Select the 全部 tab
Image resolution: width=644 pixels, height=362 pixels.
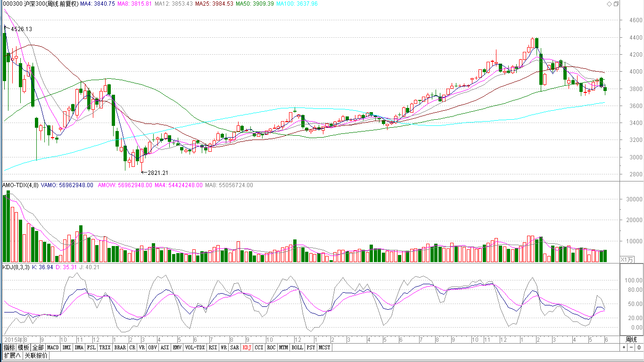[38, 347]
